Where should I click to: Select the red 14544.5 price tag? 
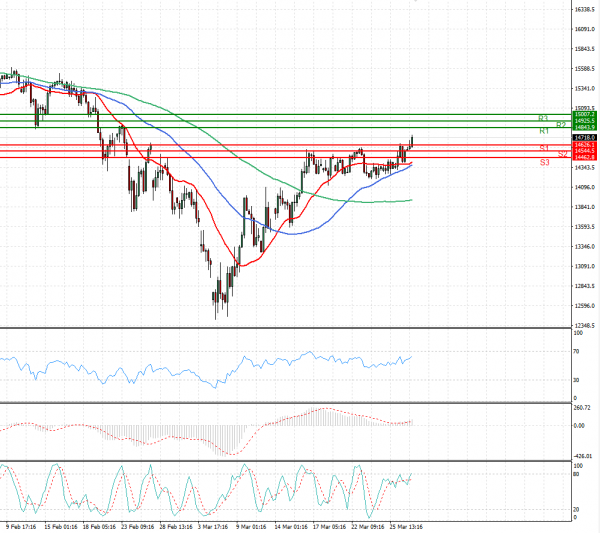click(x=585, y=151)
